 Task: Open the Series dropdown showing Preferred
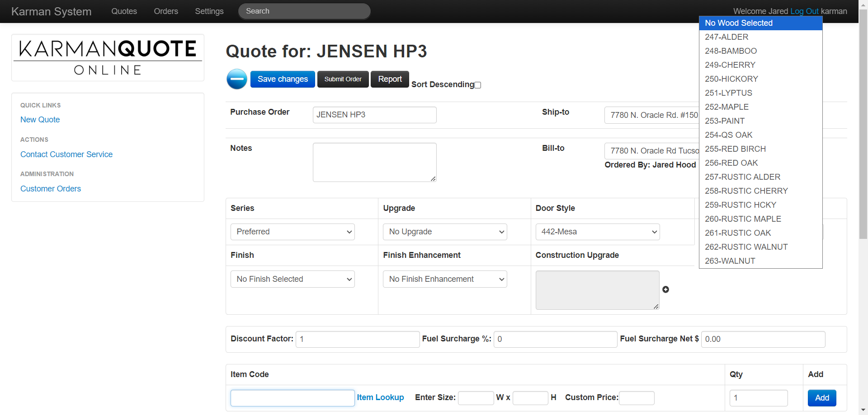tap(292, 232)
